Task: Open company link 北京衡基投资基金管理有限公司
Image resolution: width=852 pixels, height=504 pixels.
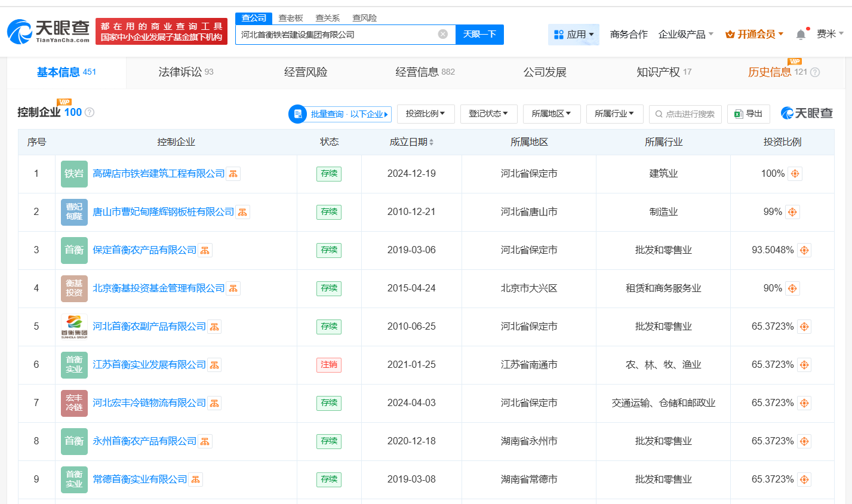Action: pyautogui.click(x=159, y=288)
